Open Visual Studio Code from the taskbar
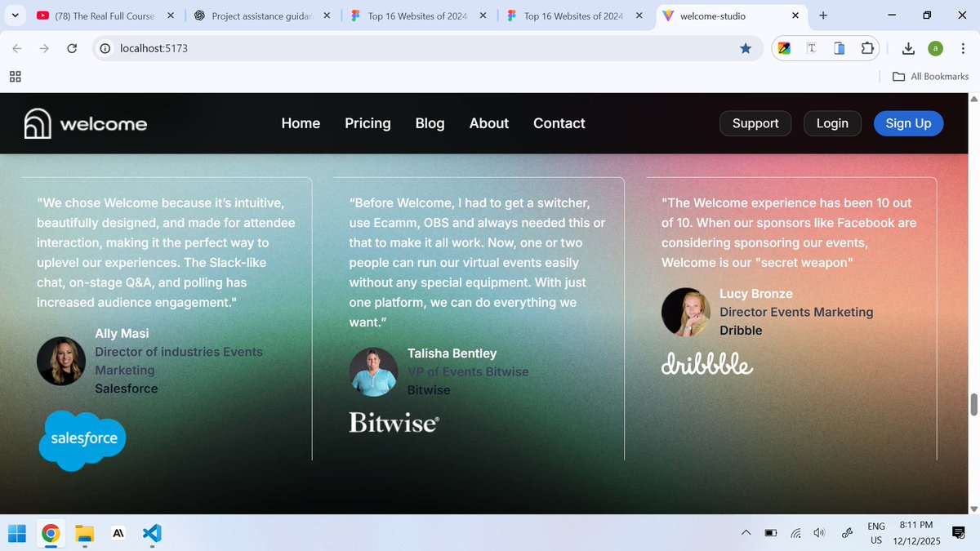980x551 pixels. pyautogui.click(x=151, y=534)
